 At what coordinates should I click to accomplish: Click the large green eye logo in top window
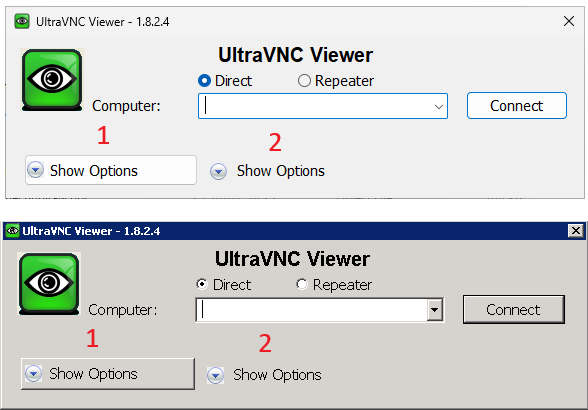click(52, 80)
